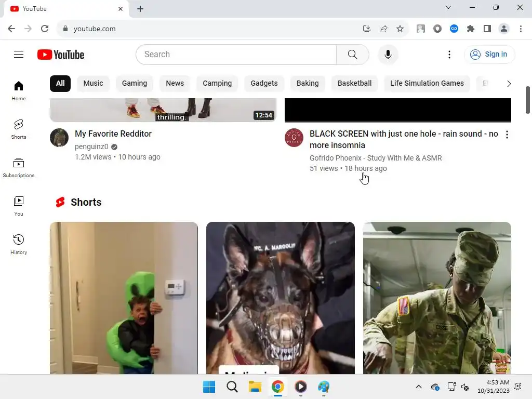Open the taskbar clock and date

coord(494,387)
